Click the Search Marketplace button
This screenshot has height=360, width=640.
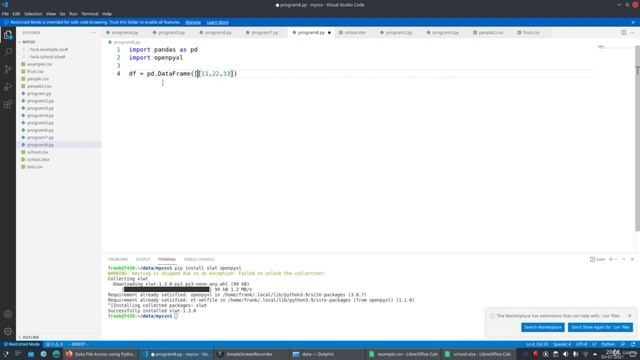pyautogui.click(x=542, y=327)
